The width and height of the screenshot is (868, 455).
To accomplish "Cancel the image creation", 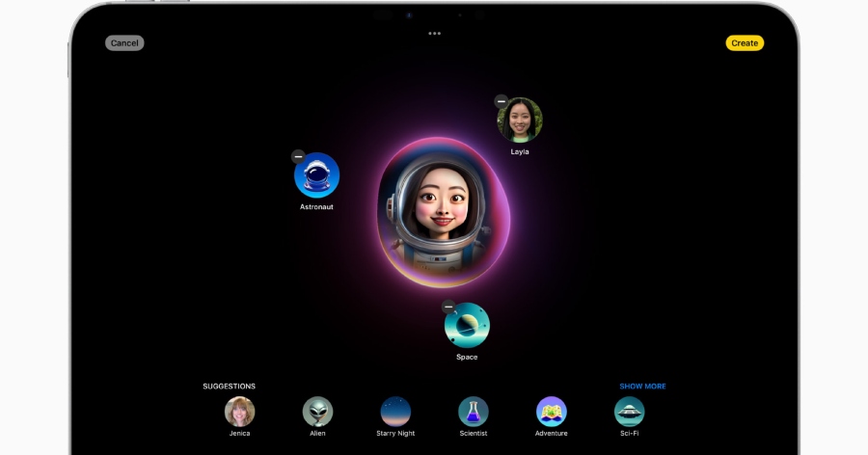I will click(x=124, y=43).
